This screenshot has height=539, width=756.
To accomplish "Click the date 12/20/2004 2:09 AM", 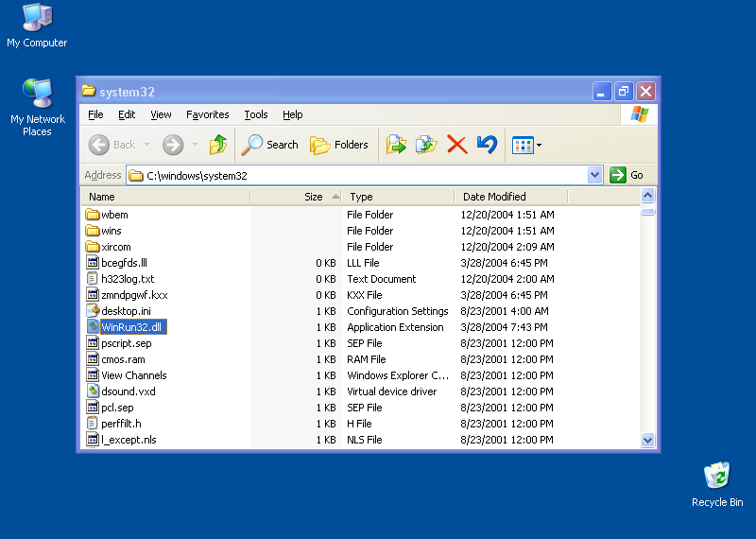I will (x=507, y=247).
